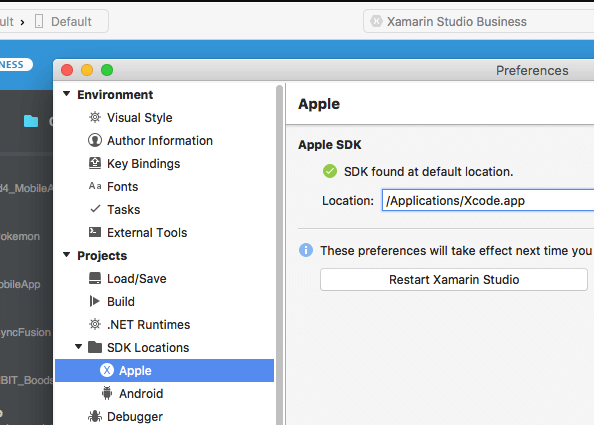Click the device icon beside Default
Viewport: 594px width, 425px height.
coord(39,21)
